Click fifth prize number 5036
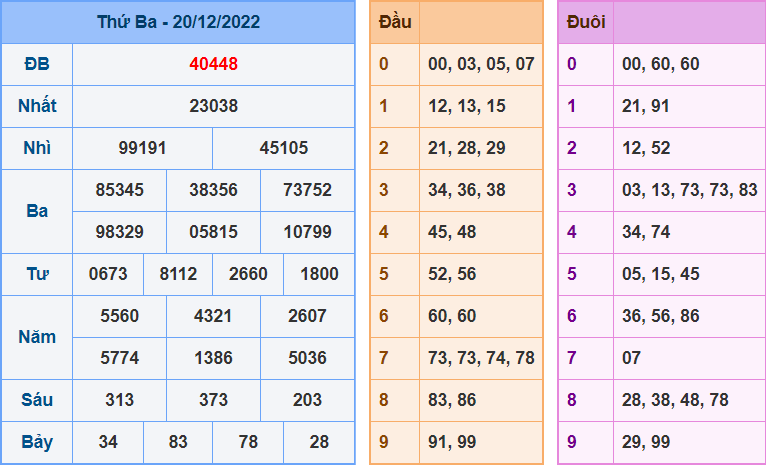Screen dimensions: 766x465 point(307,358)
